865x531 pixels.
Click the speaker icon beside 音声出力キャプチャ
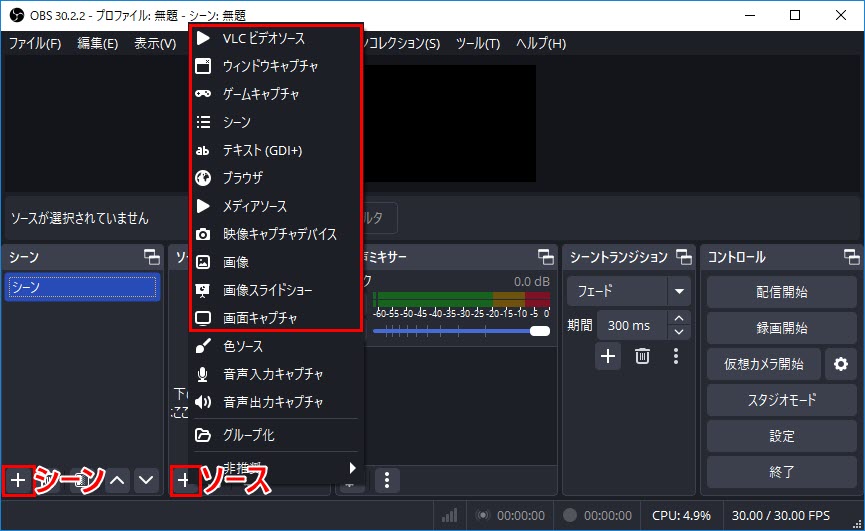(x=203, y=403)
